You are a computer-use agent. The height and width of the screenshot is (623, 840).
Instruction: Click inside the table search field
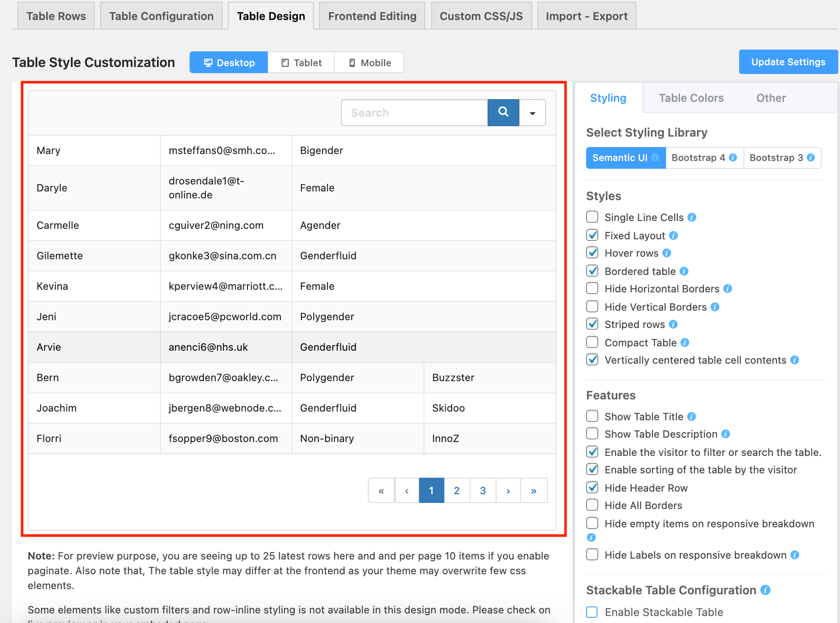(x=413, y=112)
